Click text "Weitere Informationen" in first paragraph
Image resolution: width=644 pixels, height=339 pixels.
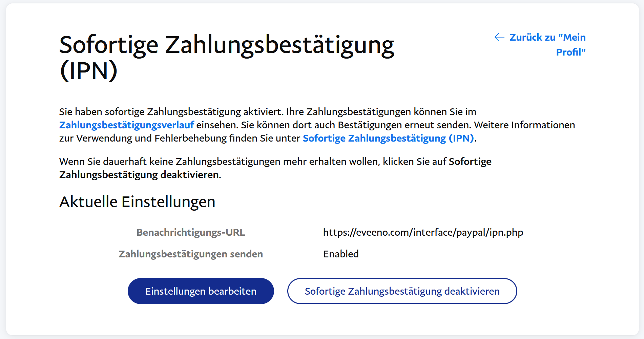tap(524, 125)
